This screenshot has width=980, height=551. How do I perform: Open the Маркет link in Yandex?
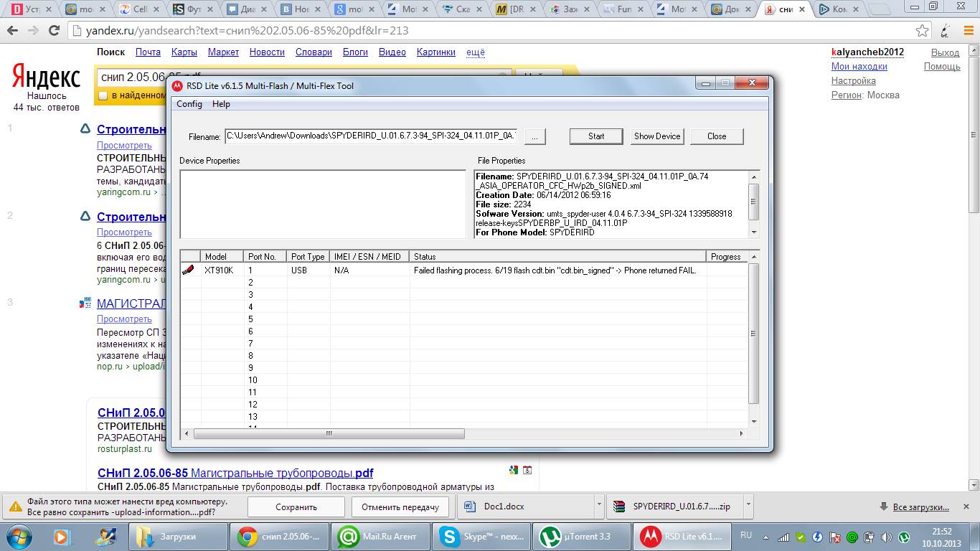(x=223, y=52)
